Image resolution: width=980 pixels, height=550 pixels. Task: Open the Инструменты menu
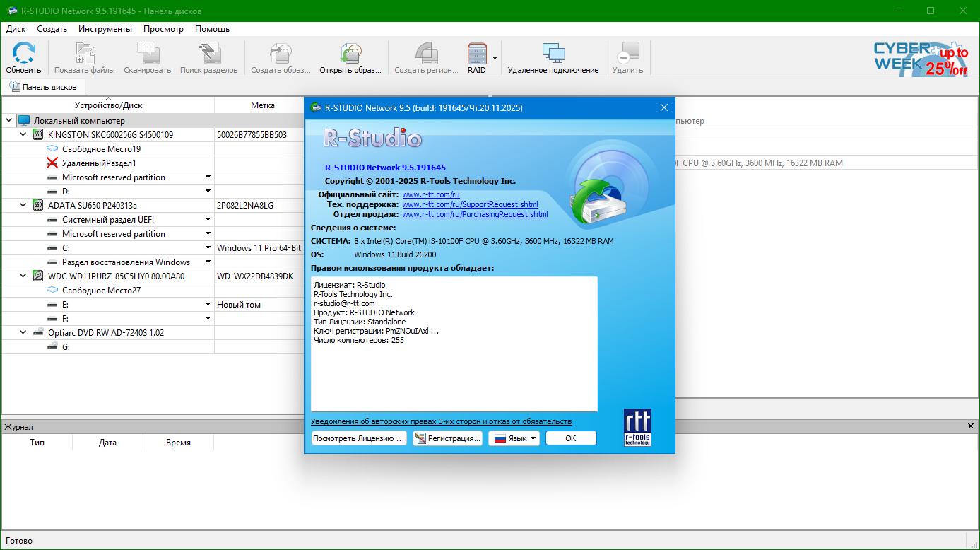pos(105,29)
